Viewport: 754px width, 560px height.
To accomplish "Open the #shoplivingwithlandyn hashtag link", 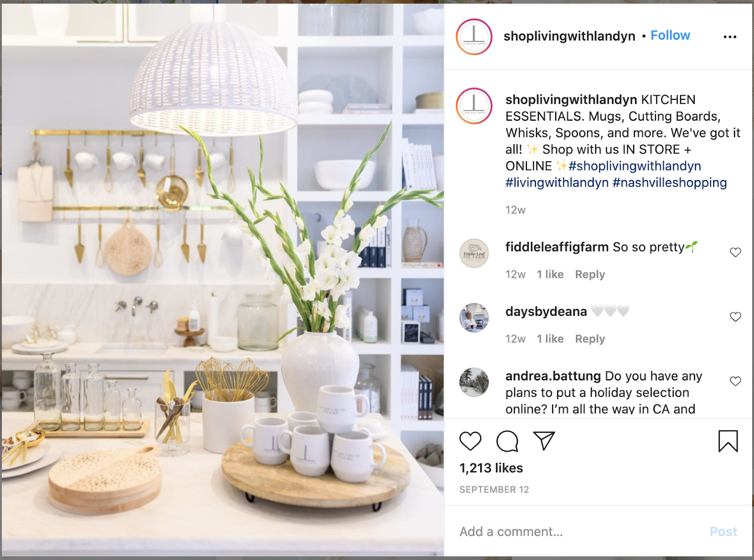I will [x=635, y=166].
